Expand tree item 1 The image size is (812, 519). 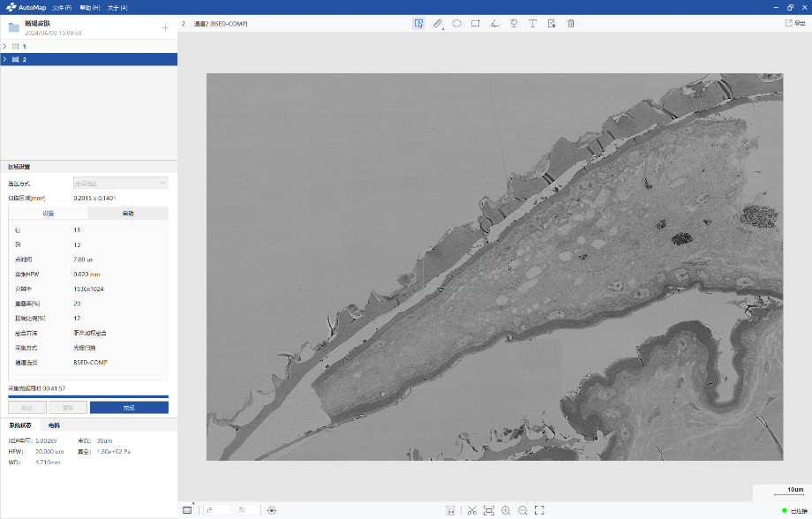[5, 46]
